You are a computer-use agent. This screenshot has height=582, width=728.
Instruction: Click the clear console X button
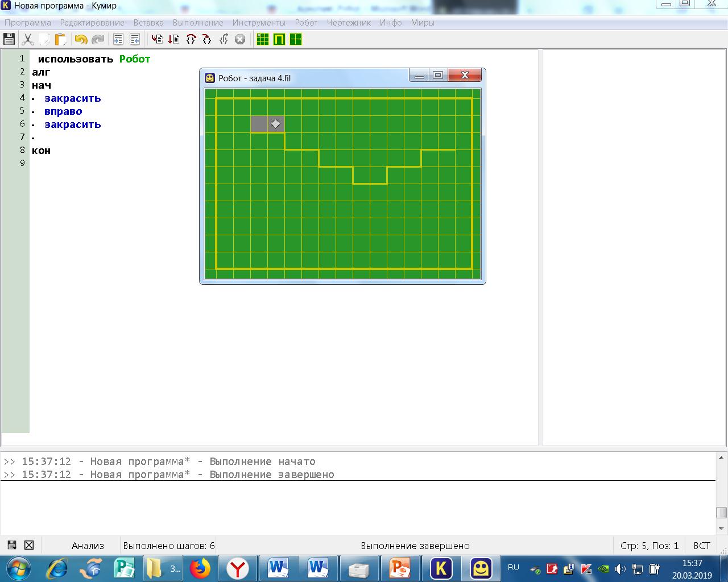pyautogui.click(x=29, y=545)
